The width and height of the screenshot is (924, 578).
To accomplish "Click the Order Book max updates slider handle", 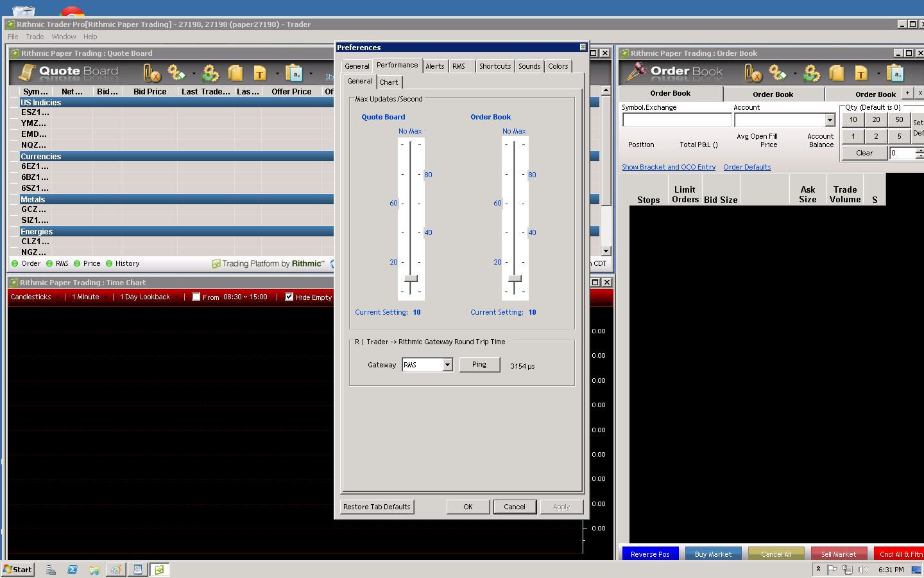I will coord(515,279).
